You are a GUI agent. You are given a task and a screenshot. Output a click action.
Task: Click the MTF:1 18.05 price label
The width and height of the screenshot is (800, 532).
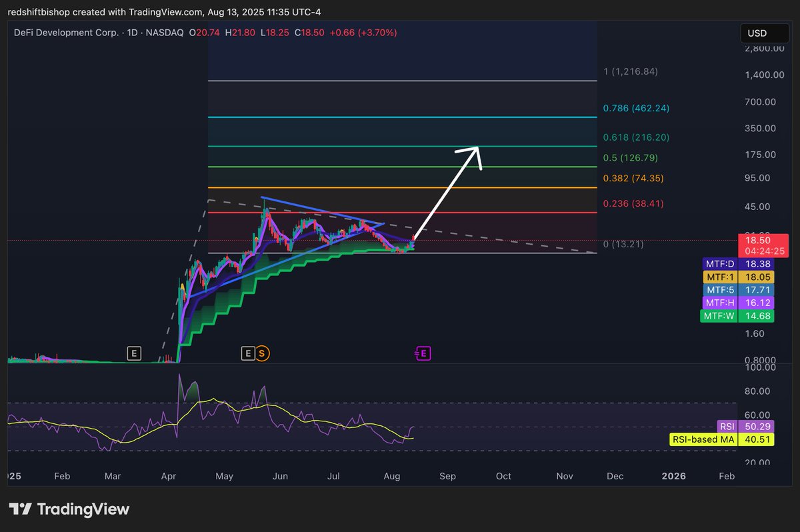click(739, 277)
